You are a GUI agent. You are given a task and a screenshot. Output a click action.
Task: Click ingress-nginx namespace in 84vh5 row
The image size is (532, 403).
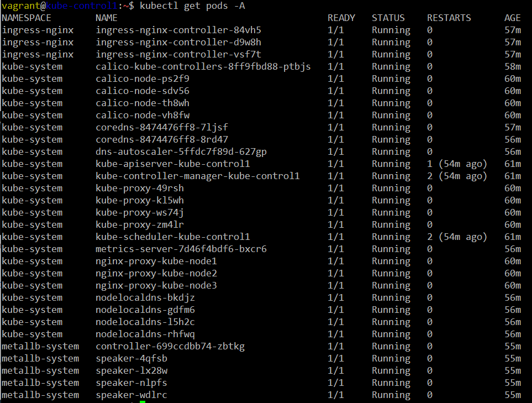[x=38, y=30]
